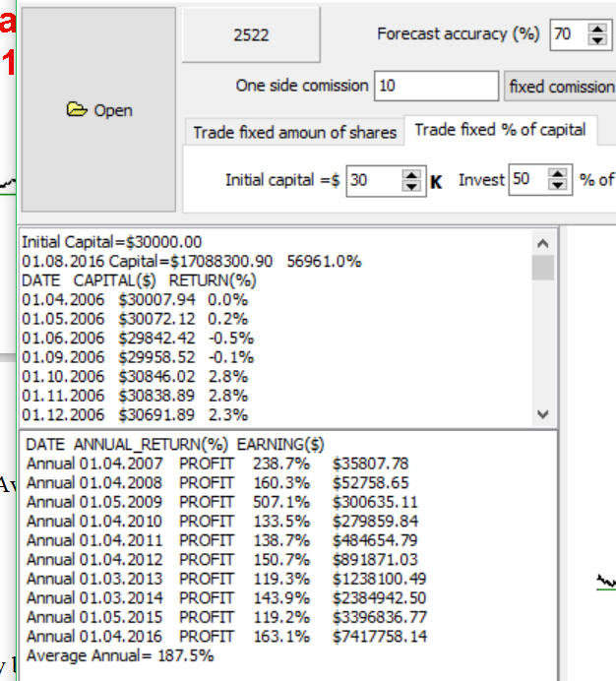Click the One side comission input field
The height and width of the screenshot is (681, 616).
pyautogui.click(x=436, y=87)
